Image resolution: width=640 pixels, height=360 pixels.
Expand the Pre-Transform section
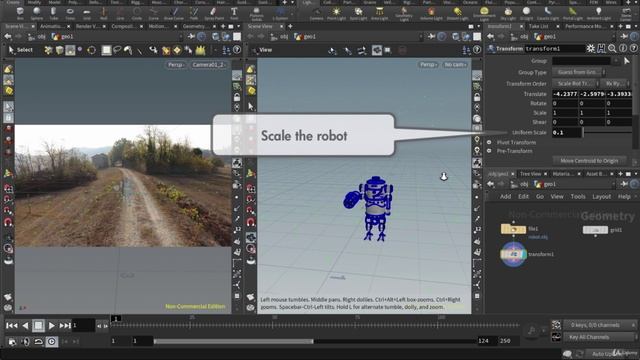(x=489, y=151)
